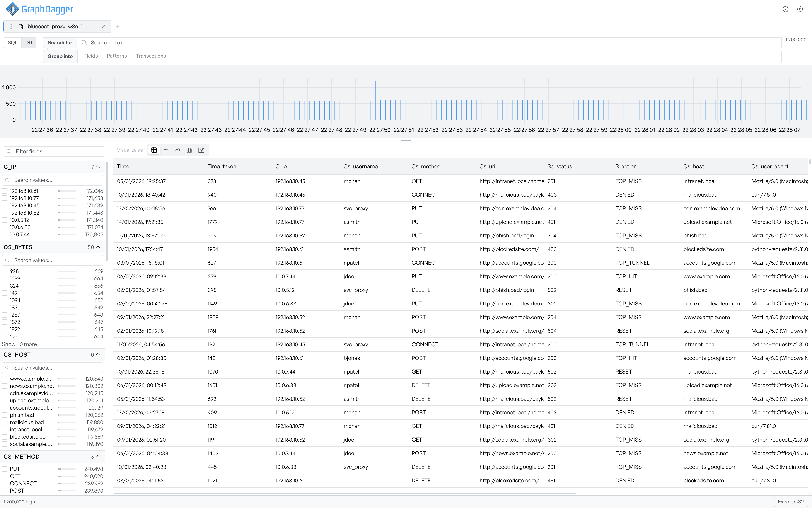
Task: Collapse the C_IP field section
Action: (x=98, y=167)
